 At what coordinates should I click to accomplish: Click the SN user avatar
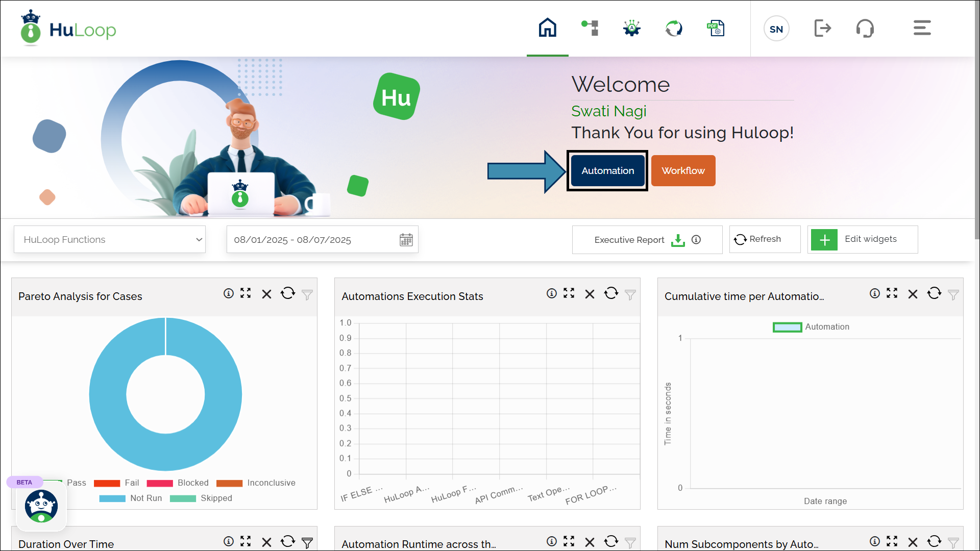click(x=776, y=29)
